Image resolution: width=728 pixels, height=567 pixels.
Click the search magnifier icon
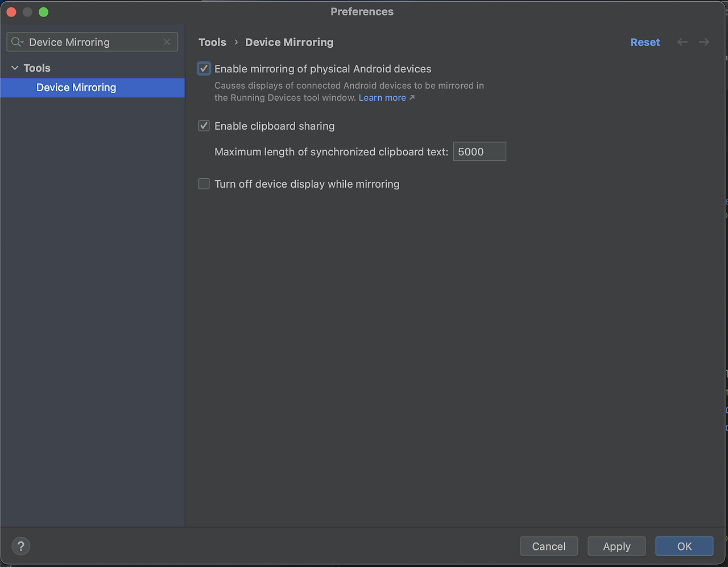(x=16, y=42)
